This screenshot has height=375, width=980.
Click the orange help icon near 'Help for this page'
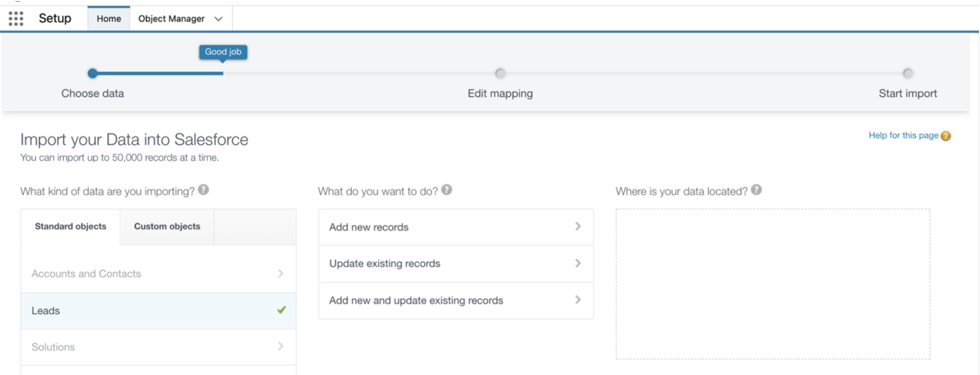946,136
